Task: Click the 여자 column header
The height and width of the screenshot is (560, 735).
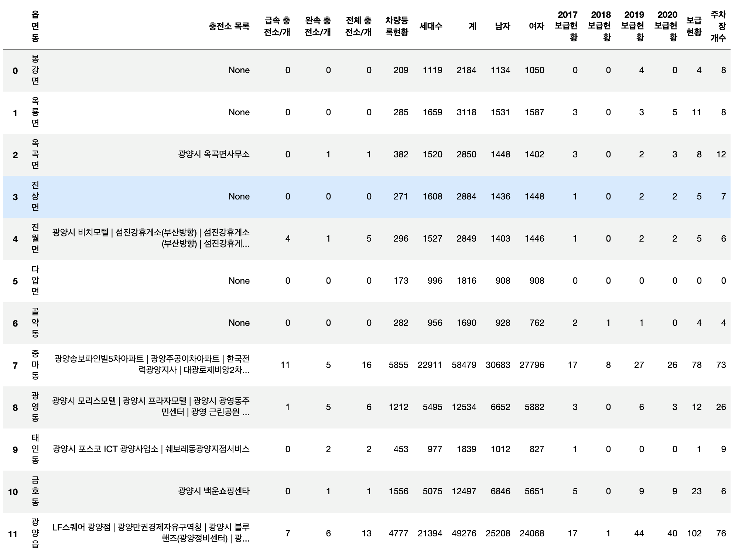Action: coord(536,26)
